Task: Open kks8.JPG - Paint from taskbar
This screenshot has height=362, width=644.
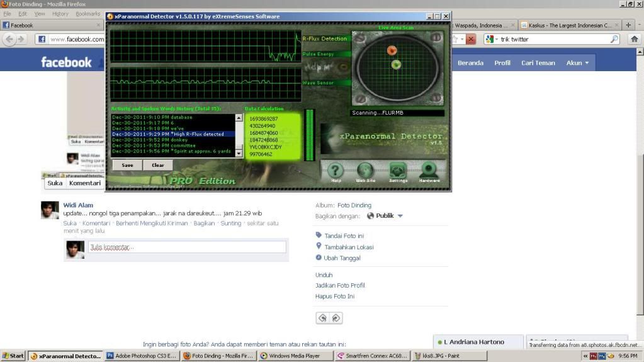Action: (448, 356)
